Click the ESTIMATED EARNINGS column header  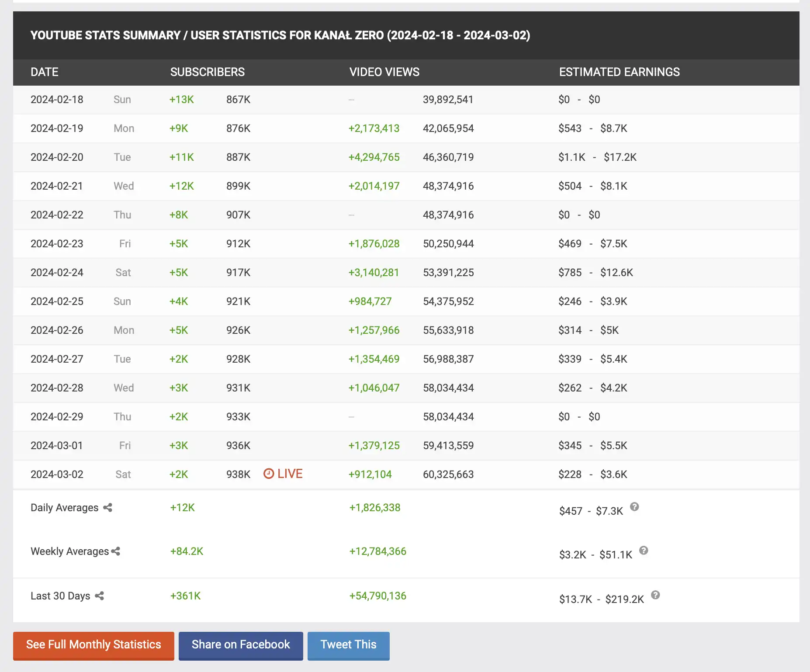(x=619, y=72)
